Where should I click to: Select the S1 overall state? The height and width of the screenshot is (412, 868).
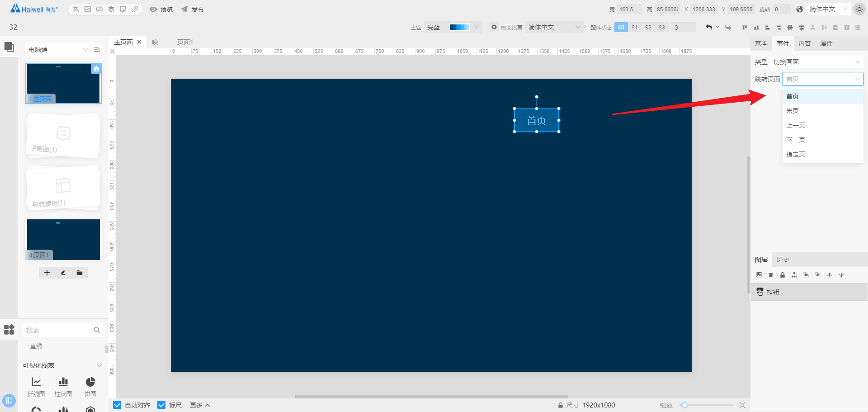click(x=635, y=28)
